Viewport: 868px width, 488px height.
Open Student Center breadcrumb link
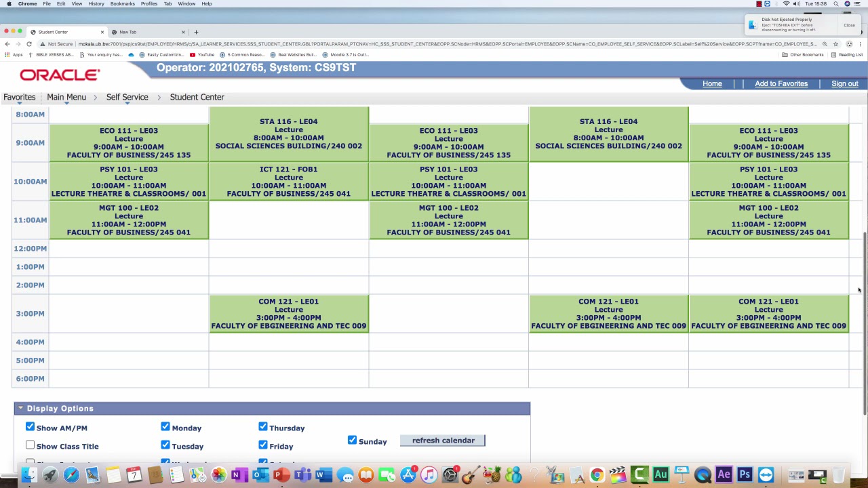(197, 97)
